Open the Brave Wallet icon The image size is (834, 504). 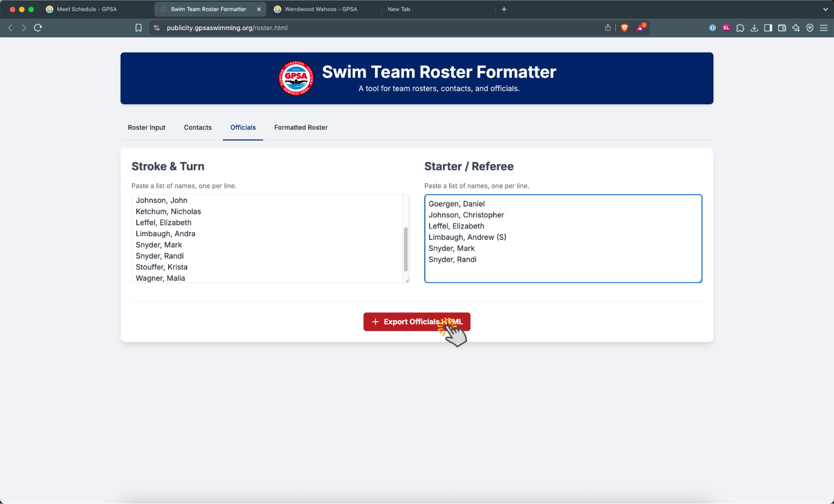tap(782, 28)
